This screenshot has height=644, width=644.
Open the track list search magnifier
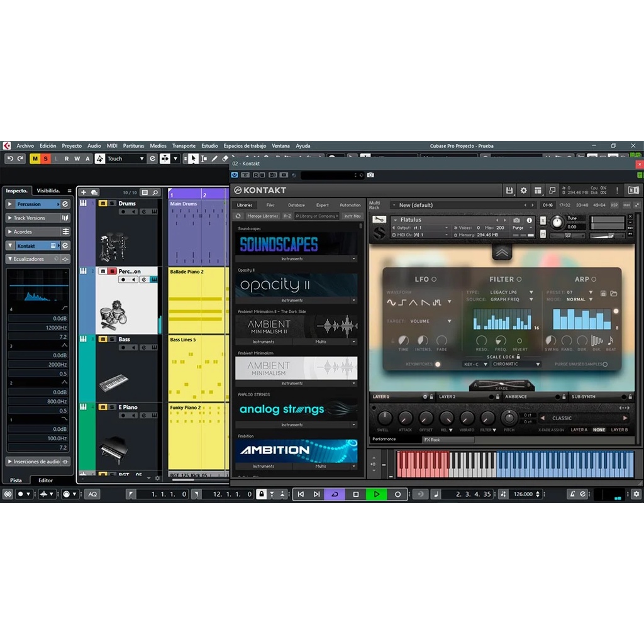(x=155, y=192)
